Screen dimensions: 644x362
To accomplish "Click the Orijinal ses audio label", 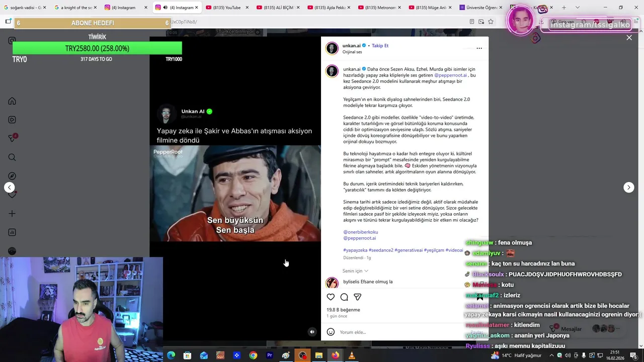I will click(352, 52).
